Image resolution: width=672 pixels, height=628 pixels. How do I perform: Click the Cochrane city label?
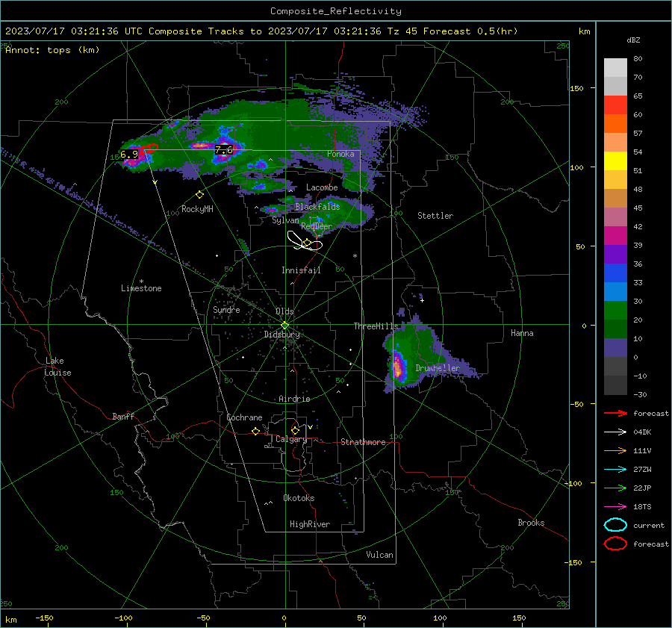tap(244, 417)
